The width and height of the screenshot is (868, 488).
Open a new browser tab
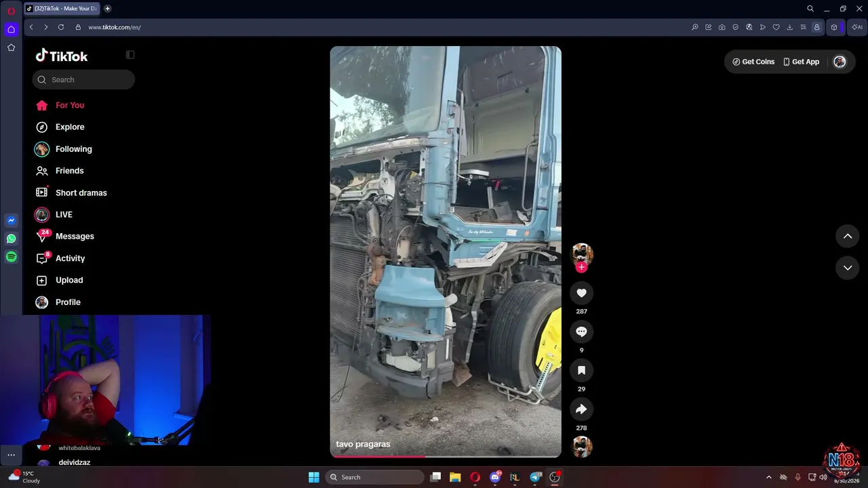tap(107, 9)
